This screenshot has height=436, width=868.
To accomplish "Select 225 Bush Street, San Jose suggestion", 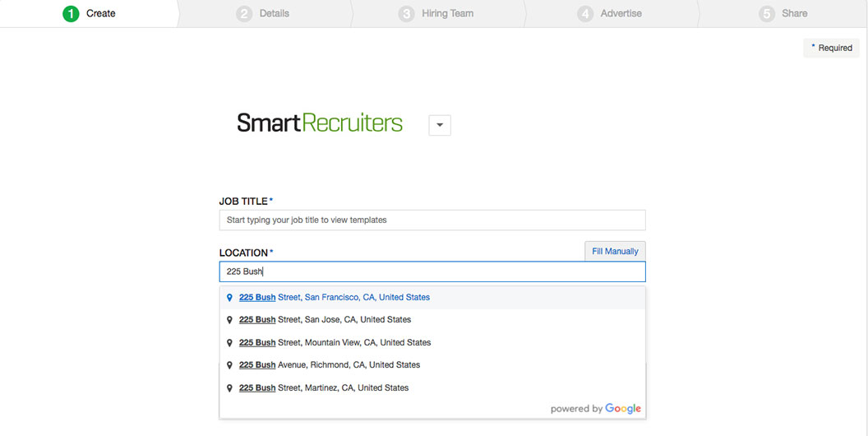I will (325, 320).
